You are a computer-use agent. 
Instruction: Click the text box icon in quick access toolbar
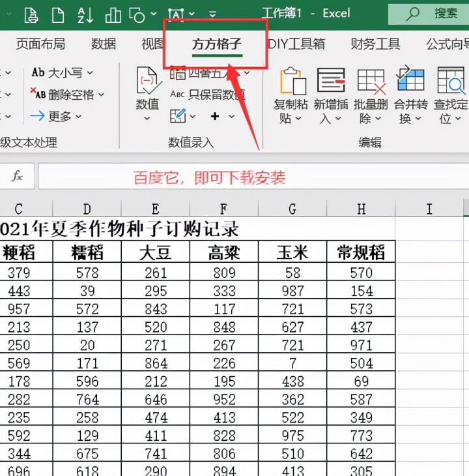click(176, 14)
